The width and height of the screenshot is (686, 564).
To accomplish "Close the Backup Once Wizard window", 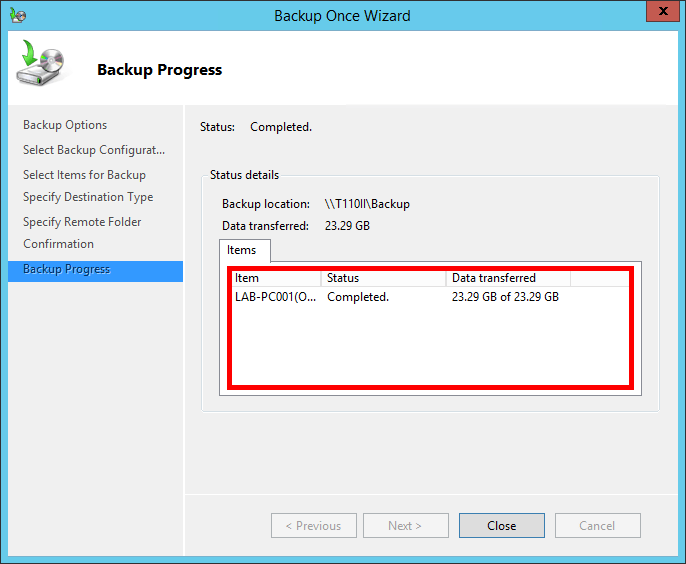I will coord(662,11).
